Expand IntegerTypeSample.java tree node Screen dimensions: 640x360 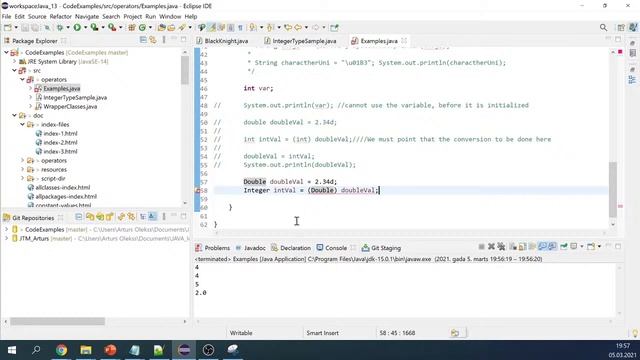click(x=31, y=98)
